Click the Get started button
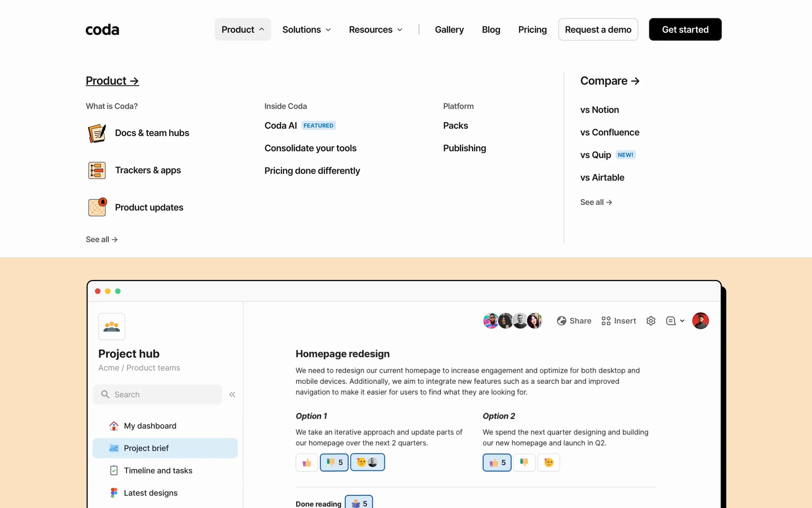This screenshot has height=508, width=812. [685, 30]
